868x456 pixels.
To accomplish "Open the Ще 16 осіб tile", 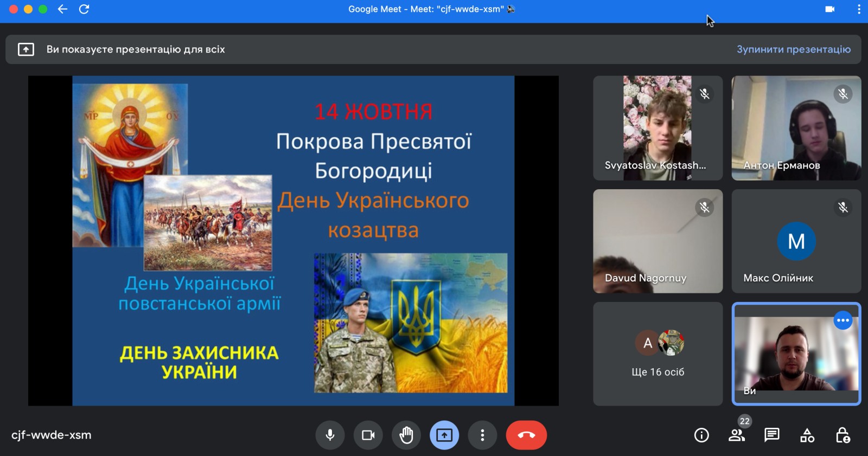I will 658,354.
